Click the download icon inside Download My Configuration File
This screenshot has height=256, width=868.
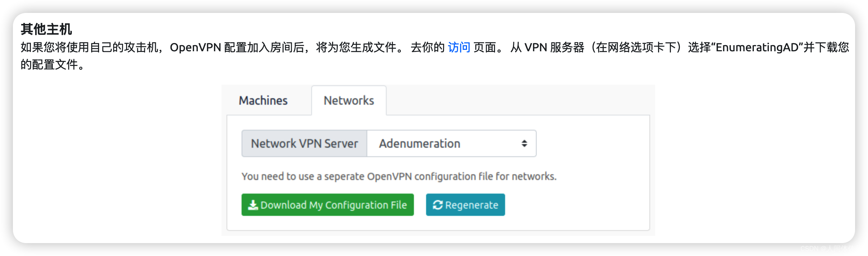click(253, 205)
